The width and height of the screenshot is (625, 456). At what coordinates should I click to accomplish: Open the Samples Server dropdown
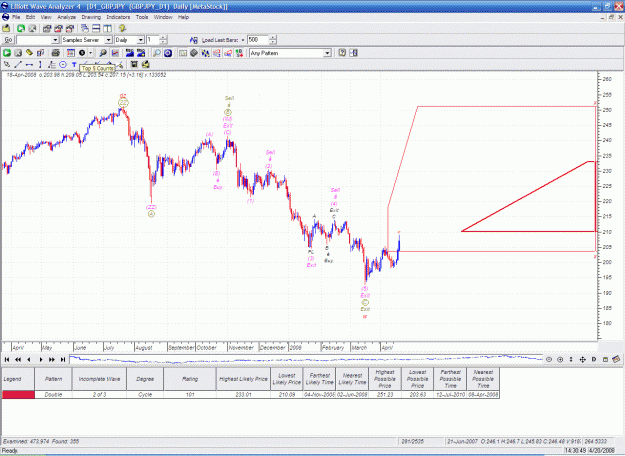108,40
